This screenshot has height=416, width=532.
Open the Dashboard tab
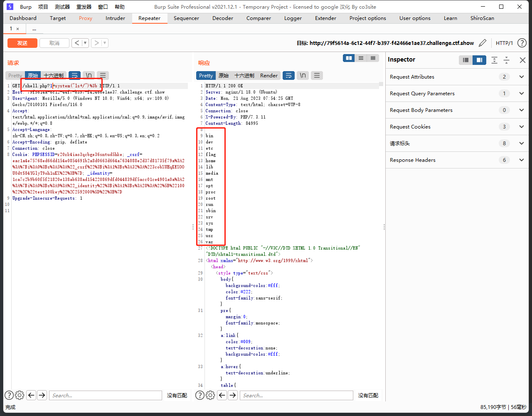tap(23, 18)
